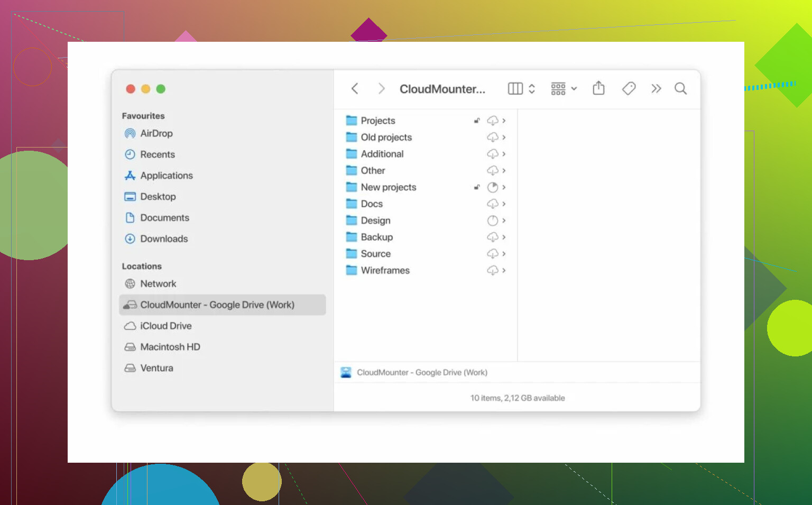
Task: Click the Share icon in toolbar
Action: (x=598, y=88)
